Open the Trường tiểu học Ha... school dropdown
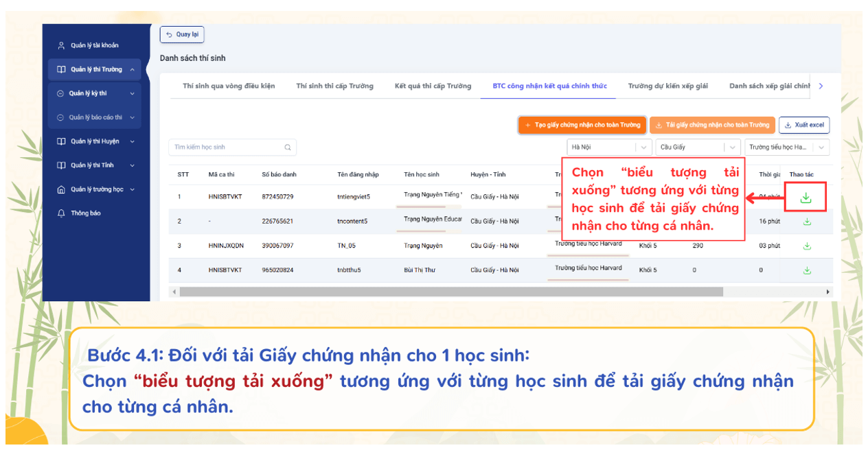 pyautogui.click(x=786, y=147)
